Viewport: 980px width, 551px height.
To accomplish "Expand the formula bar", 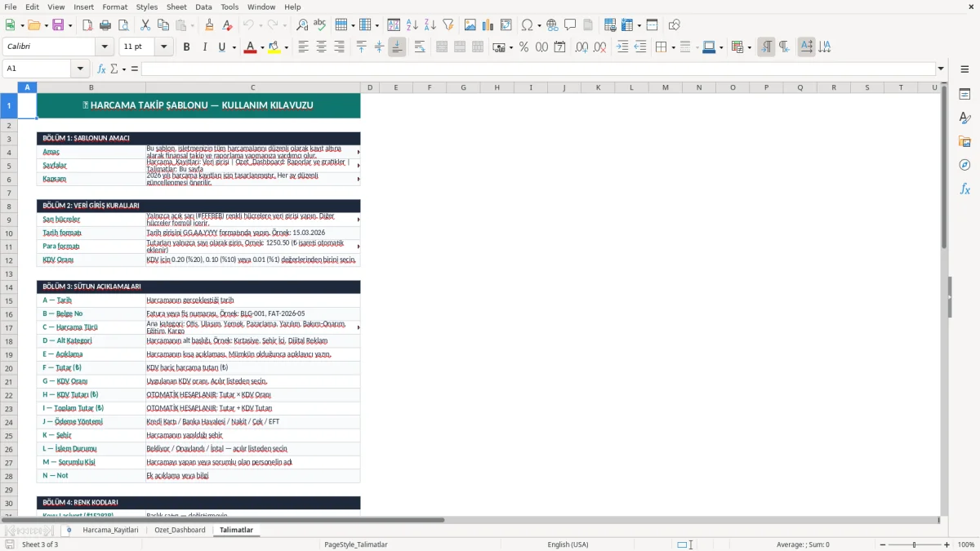I will tap(941, 69).
